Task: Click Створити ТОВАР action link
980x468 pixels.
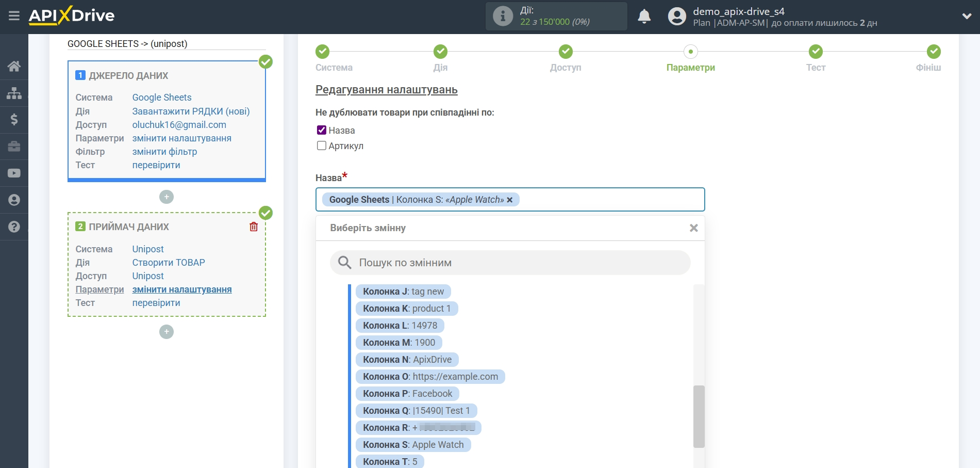Action: [x=169, y=263]
